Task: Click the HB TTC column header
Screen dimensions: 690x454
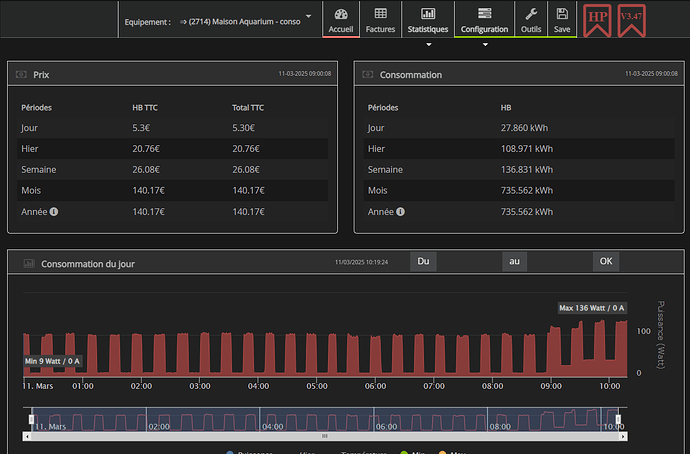Action: coord(145,108)
